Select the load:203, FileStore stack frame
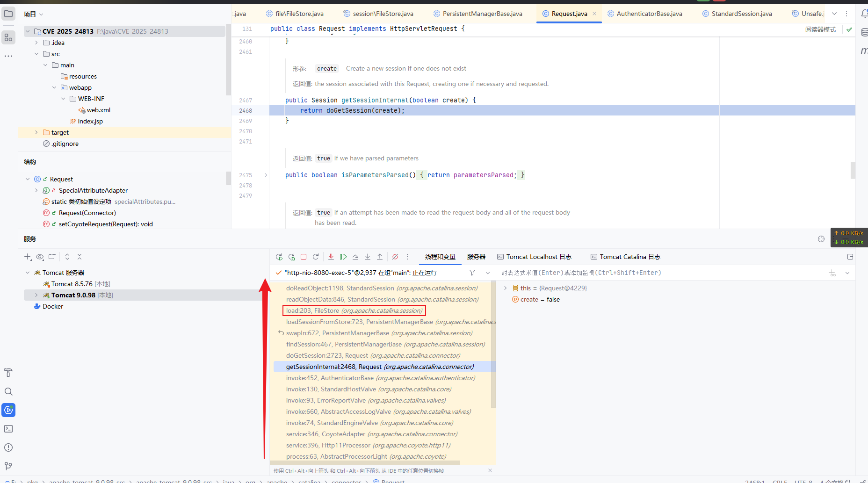The image size is (868, 483). 354,310
